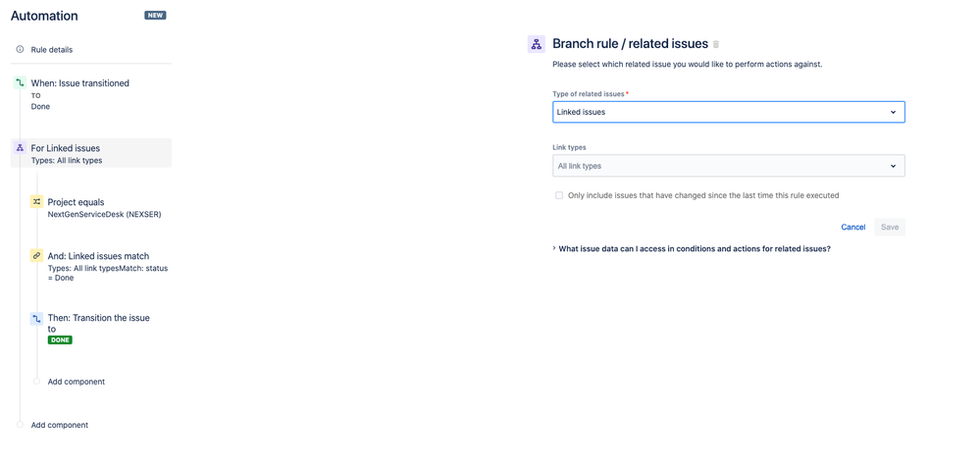Open Rule details in sidebar

pyautogui.click(x=52, y=49)
